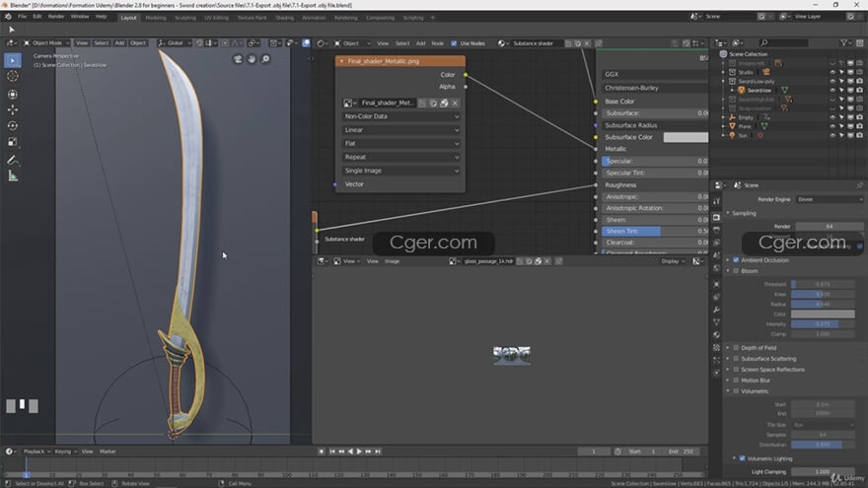The width and height of the screenshot is (868, 488).
Task: Open the Object Data properties tab
Action: (716, 322)
